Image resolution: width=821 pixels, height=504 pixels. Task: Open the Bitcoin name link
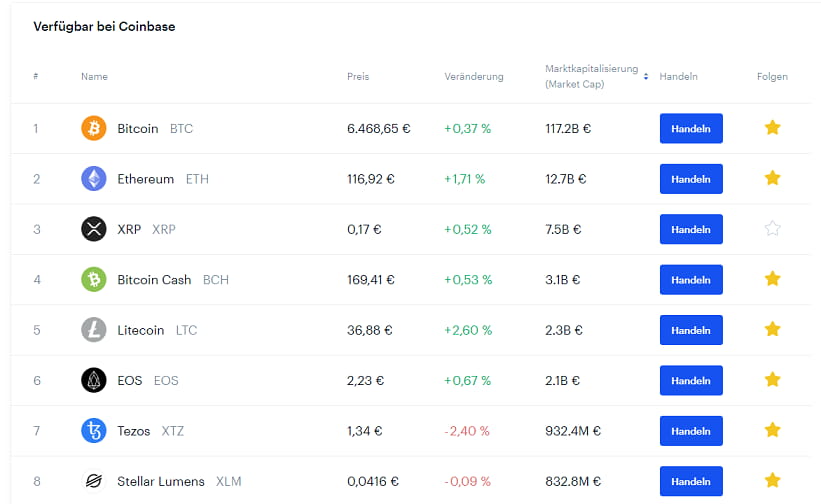(x=138, y=128)
